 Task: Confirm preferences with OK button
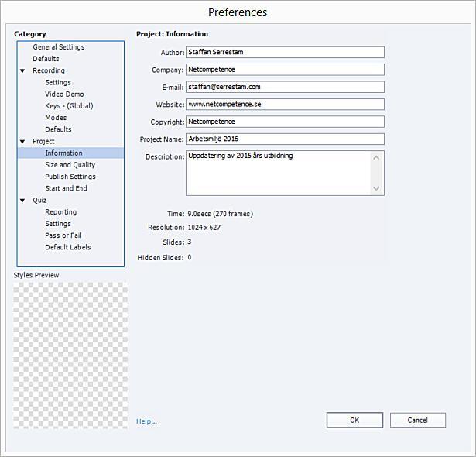tap(354, 421)
